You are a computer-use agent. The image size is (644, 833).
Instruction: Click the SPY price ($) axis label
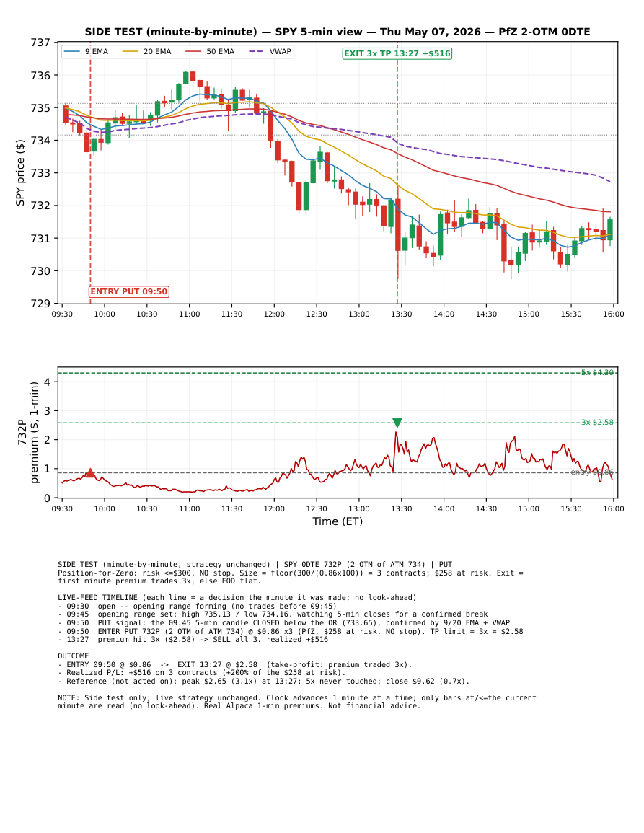pos(20,172)
